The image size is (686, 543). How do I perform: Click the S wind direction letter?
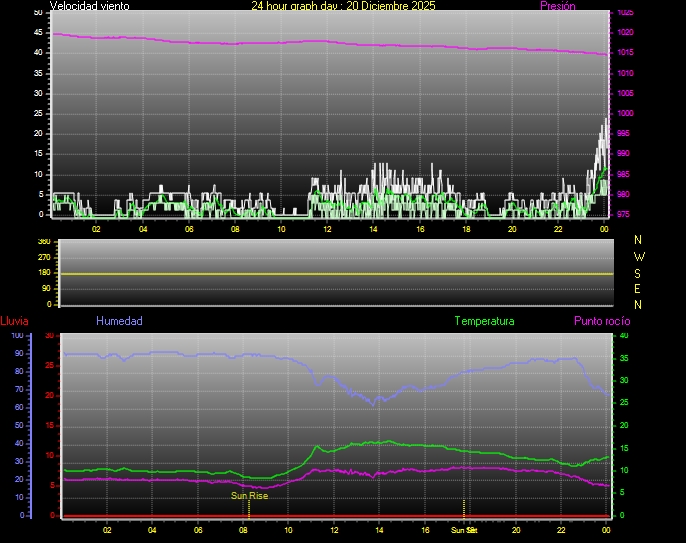[639, 272]
